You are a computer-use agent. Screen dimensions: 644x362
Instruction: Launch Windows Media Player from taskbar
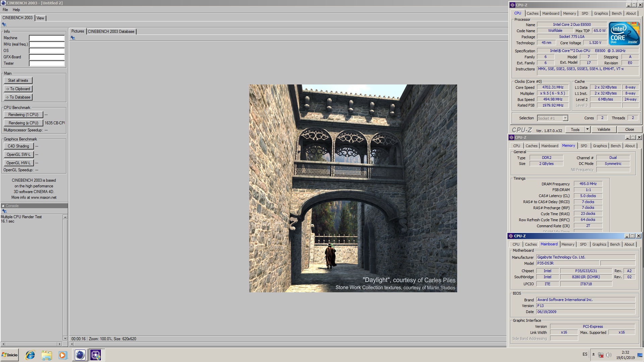[x=63, y=355]
